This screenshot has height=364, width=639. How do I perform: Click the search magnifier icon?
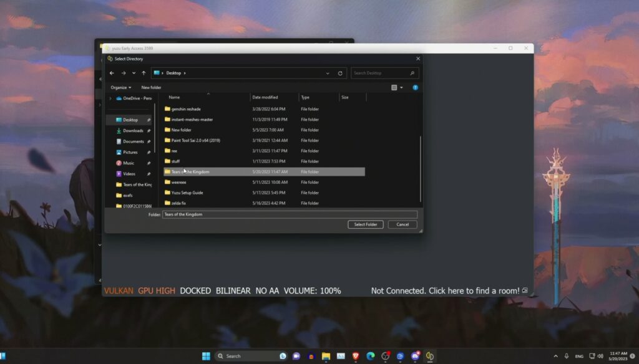(412, 74)
